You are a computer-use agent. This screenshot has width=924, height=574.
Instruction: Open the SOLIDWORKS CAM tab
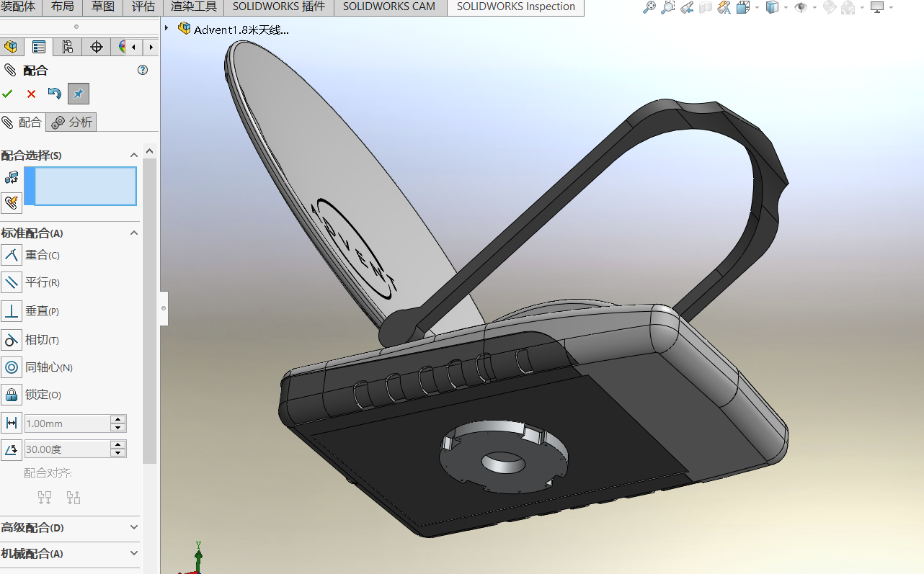[389, 7]
